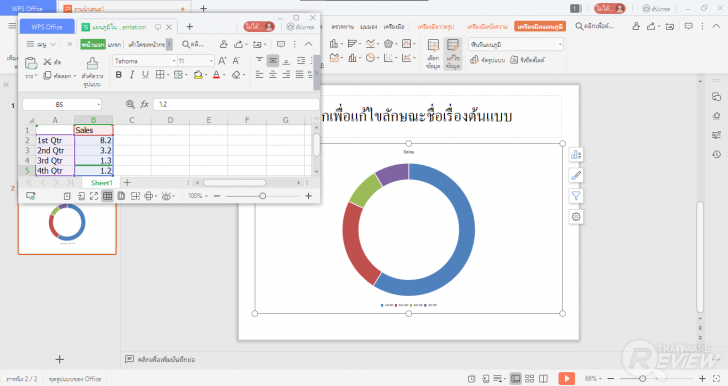Click the cell labeled 1st Qtr
728x386 pixels.
pyautogui.click(x=55, y=140)
